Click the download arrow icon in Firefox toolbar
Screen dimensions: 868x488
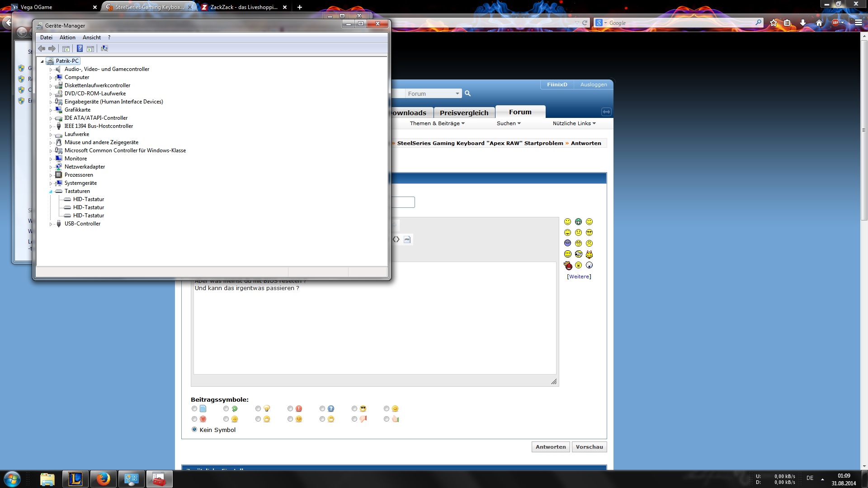point(803,23)
